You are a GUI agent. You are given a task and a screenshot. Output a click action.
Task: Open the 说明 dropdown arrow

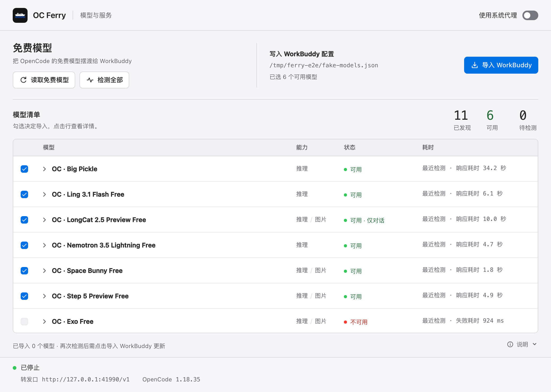tap(535, 344)
